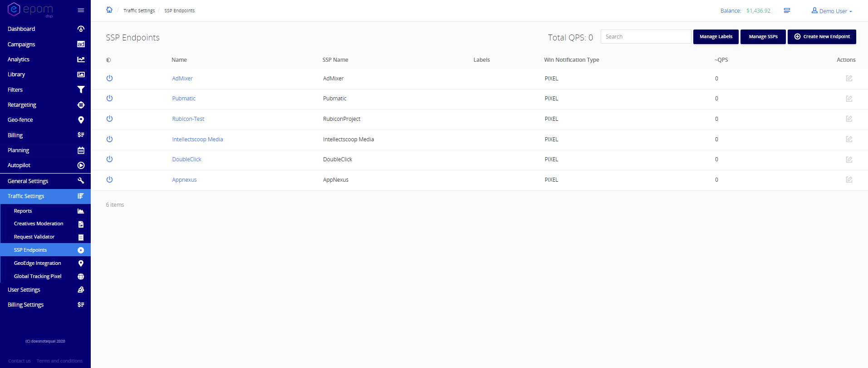Click the Billing Settings dollar icon

pos(81,305)
